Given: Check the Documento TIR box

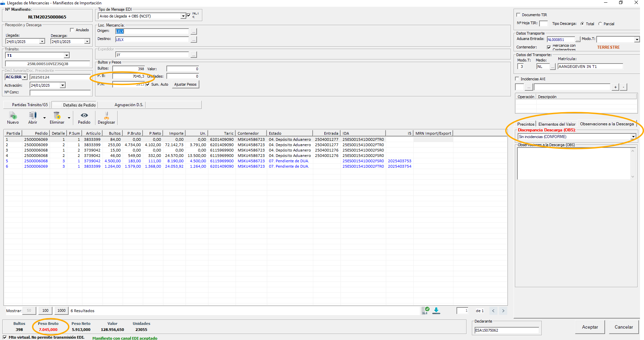Looking at the screenshot, I should [x=518, y=15].
